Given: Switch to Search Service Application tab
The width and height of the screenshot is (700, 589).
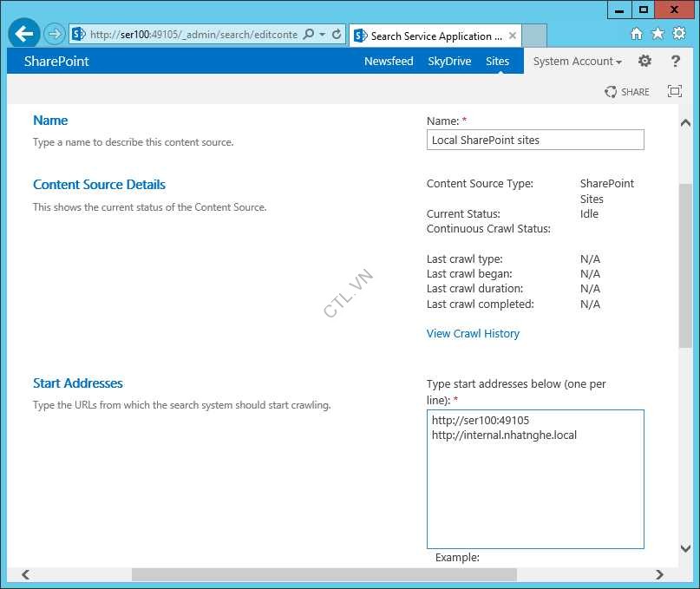Looking at the screenshot, I should pos(435,36).
